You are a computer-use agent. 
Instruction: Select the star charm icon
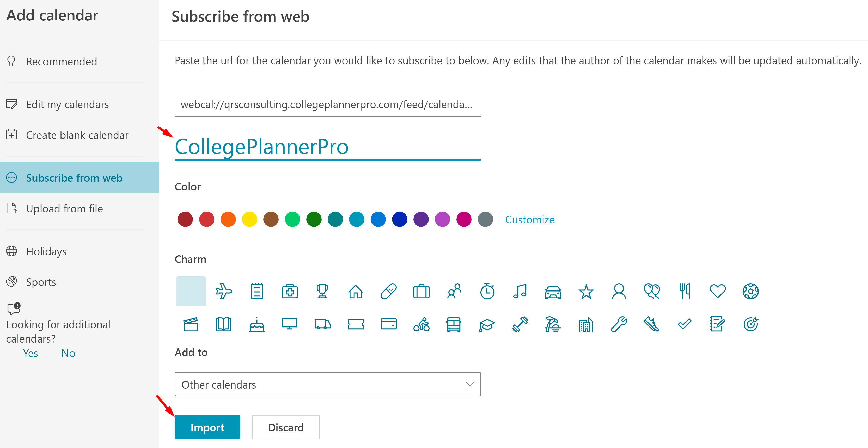click(x=586, y=292)
